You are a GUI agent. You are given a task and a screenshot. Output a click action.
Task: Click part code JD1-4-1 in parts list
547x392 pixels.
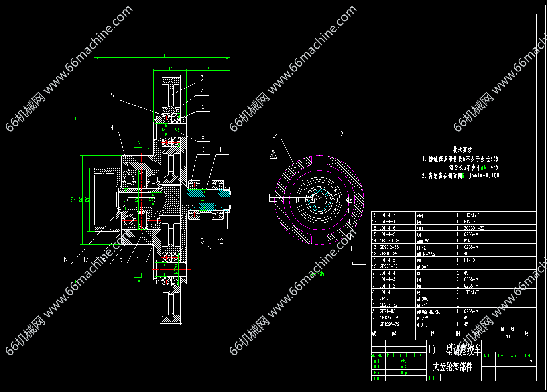tap(387, 292)
